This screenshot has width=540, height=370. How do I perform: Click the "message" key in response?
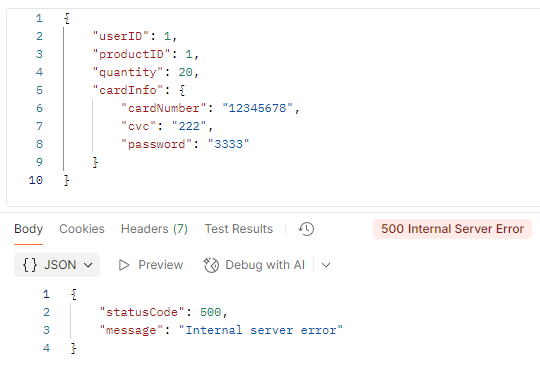(131, 330)
